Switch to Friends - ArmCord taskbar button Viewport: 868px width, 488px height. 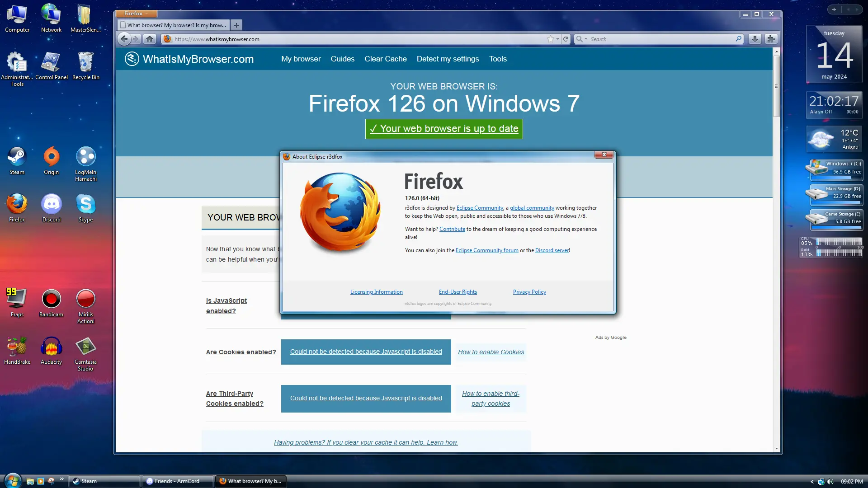click(178, 481)
